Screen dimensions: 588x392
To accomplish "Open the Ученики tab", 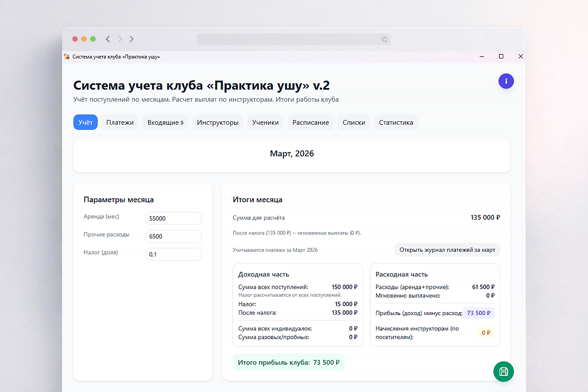I will click(265, 122).
